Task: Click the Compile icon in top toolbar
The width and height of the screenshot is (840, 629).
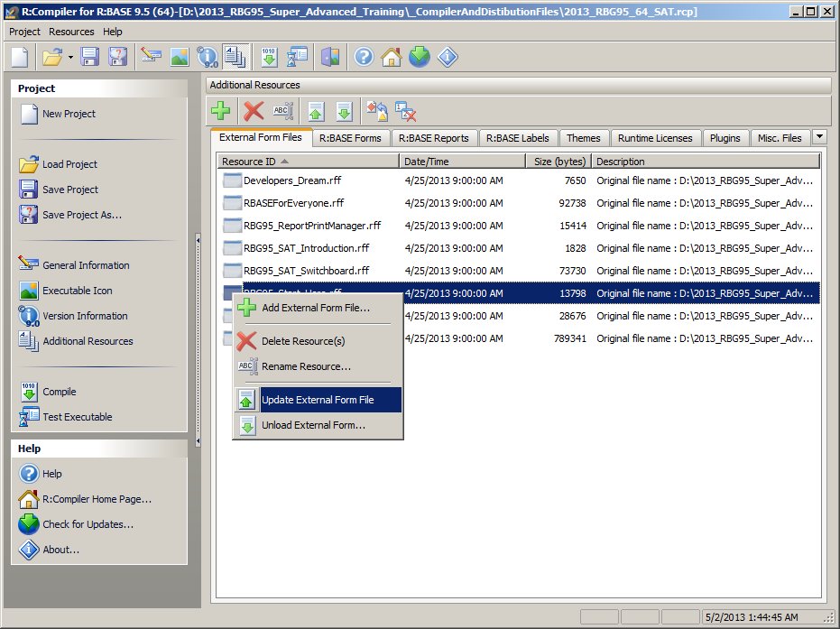Action: [269, 57]
